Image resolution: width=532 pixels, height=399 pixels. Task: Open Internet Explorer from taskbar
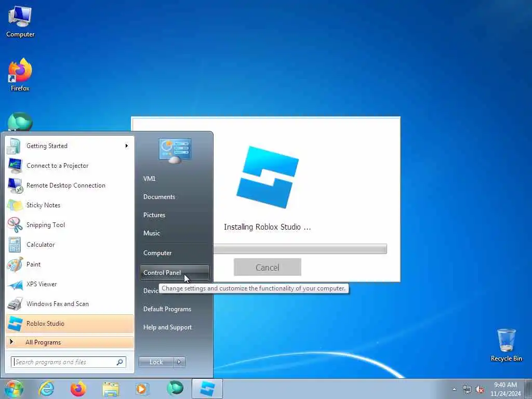pos(46,389)
